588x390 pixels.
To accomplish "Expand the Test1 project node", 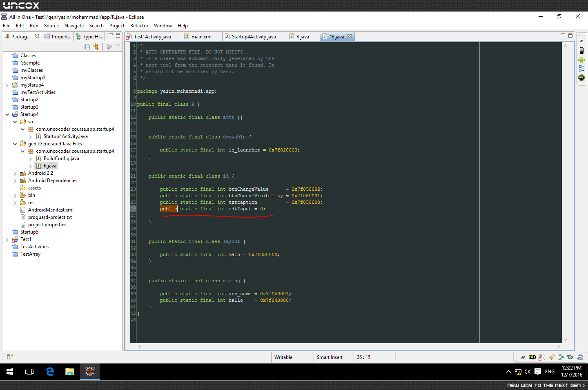I will tap(7, 240).
